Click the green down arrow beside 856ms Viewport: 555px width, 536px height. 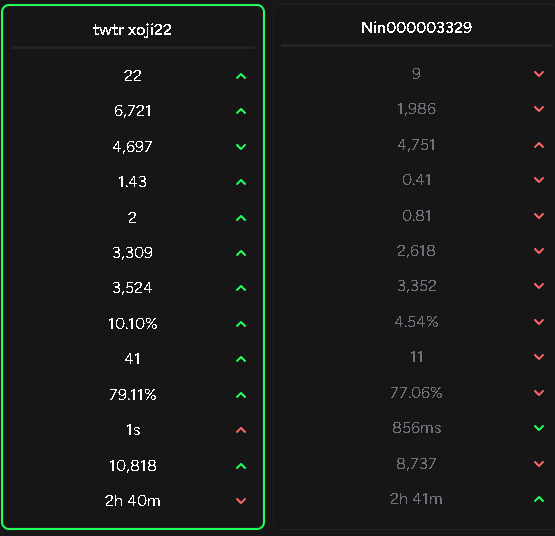(539, 428)
